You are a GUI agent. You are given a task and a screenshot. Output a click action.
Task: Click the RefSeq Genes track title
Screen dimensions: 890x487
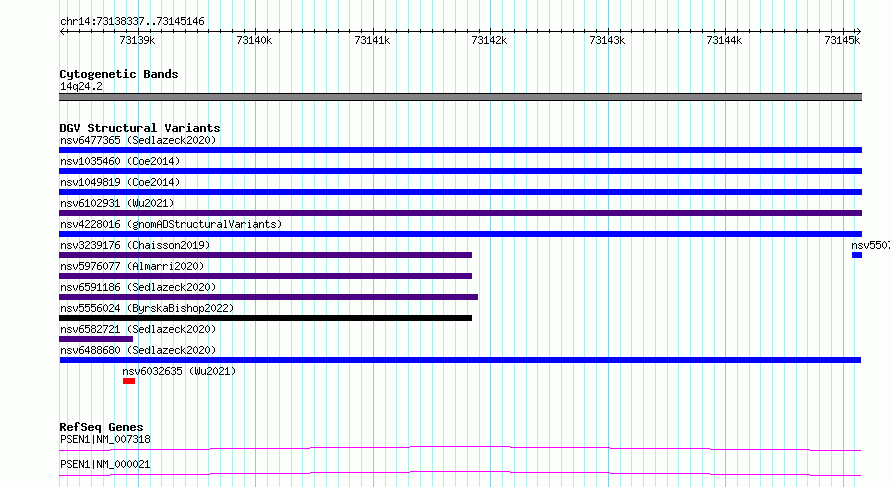[x=101, y=427]
